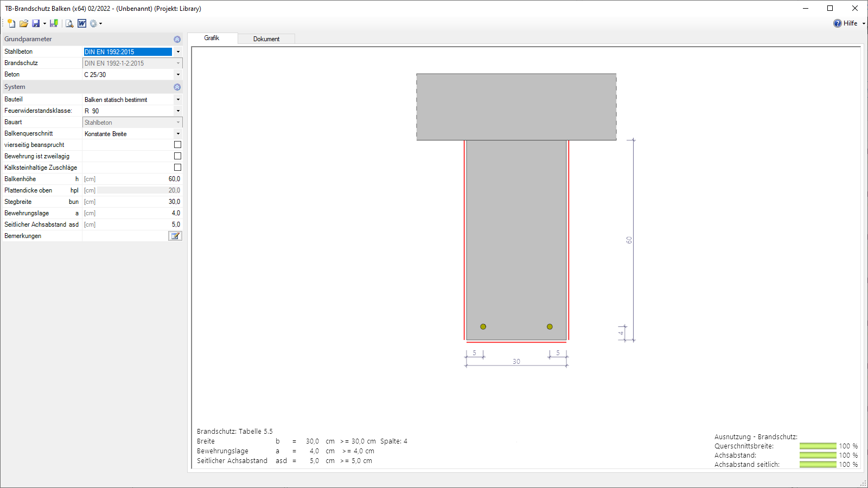Click the left reinforcement bar circle
Image resolution: width=868 pixels, height=488 pixels.
click(483, 327)
